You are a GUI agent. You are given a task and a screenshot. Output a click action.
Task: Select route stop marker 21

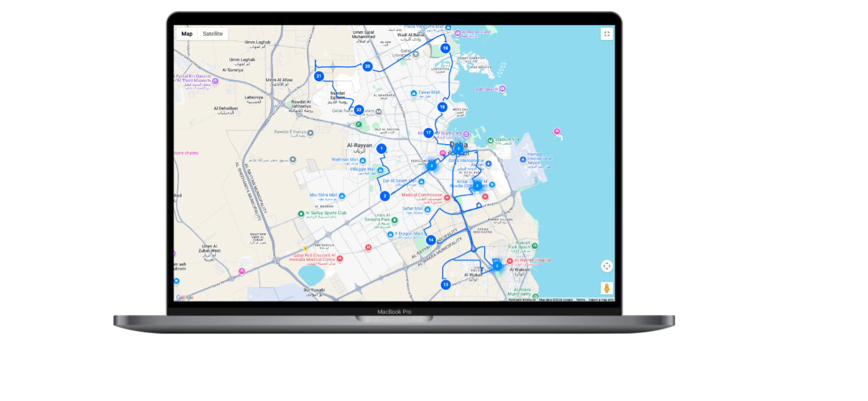coord(319,76)
